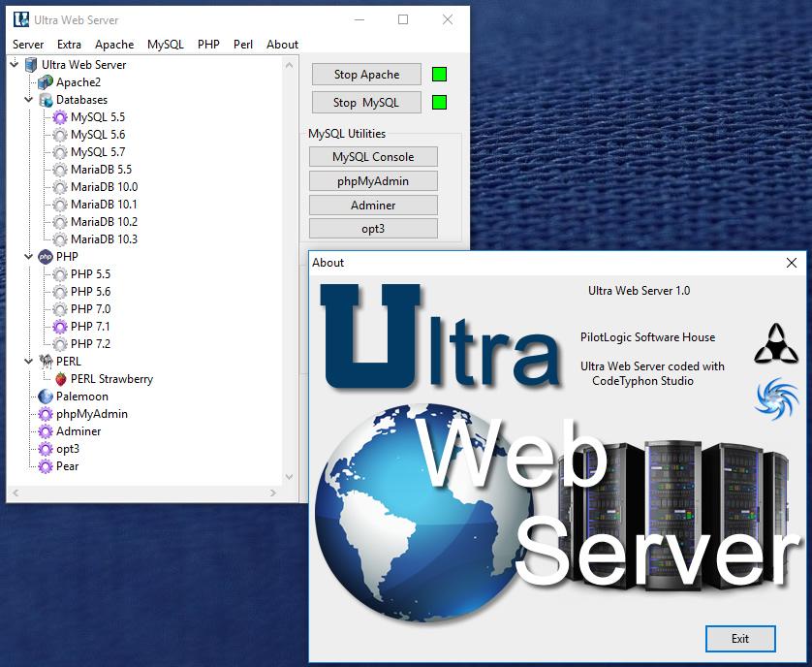Click Exit in the About dialog
This screenshot has height=667, width=812.
tap(740, 639)
